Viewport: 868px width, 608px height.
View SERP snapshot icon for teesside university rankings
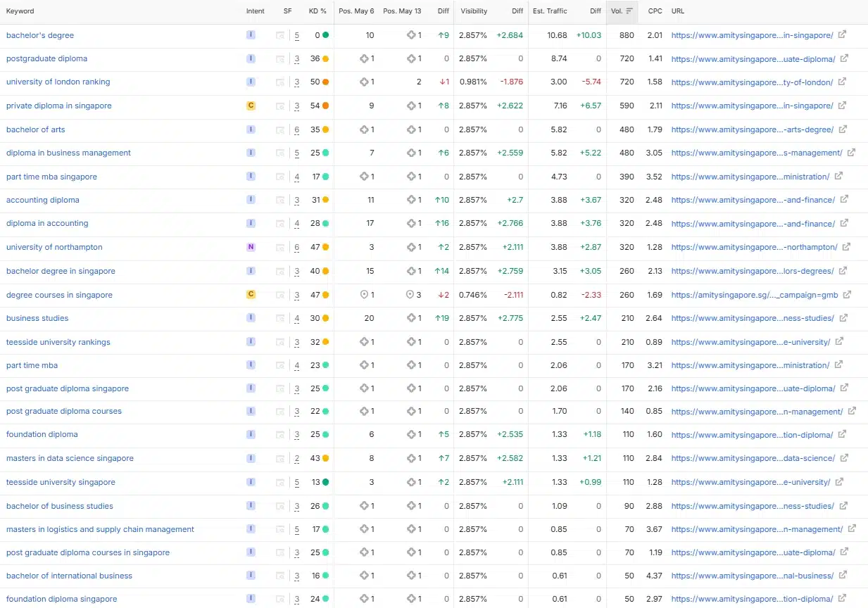click(280, 342)
